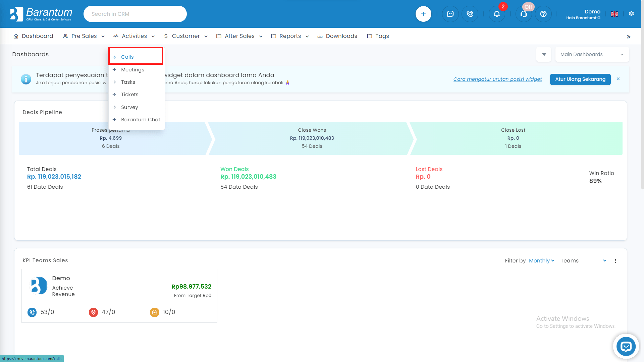Open the phone call icon in header
The image size is (644, 362).
[470, 14]
